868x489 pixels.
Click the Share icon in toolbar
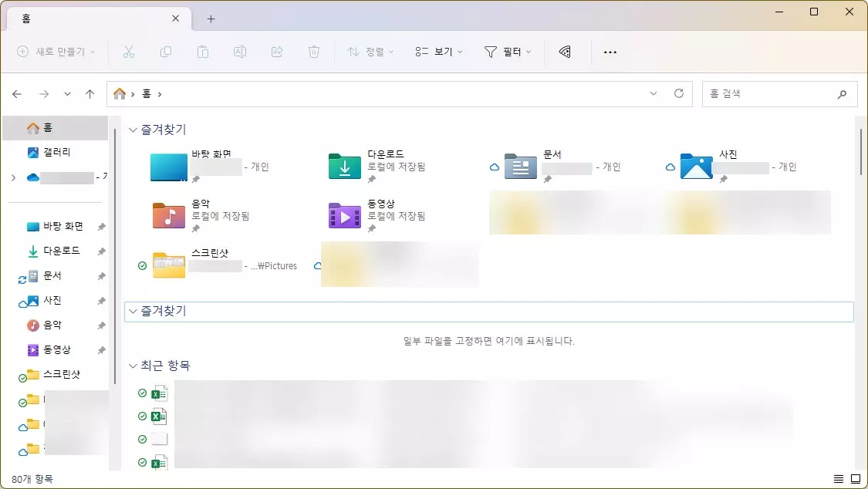[277, 52]
